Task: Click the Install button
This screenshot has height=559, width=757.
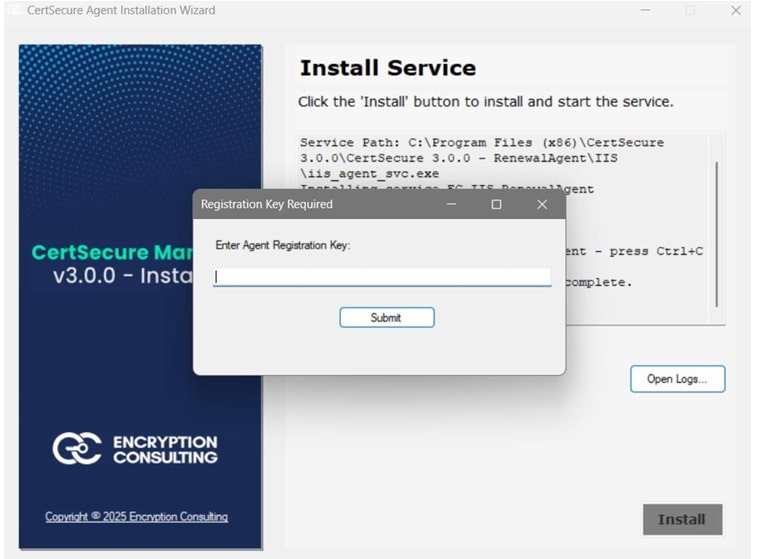Action: [682, 519]
